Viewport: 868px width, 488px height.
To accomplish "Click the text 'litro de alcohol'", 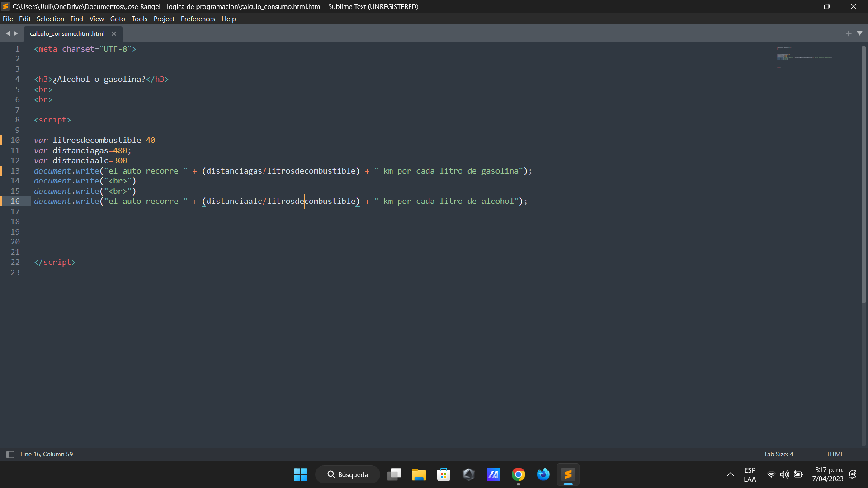I will 476,201.
